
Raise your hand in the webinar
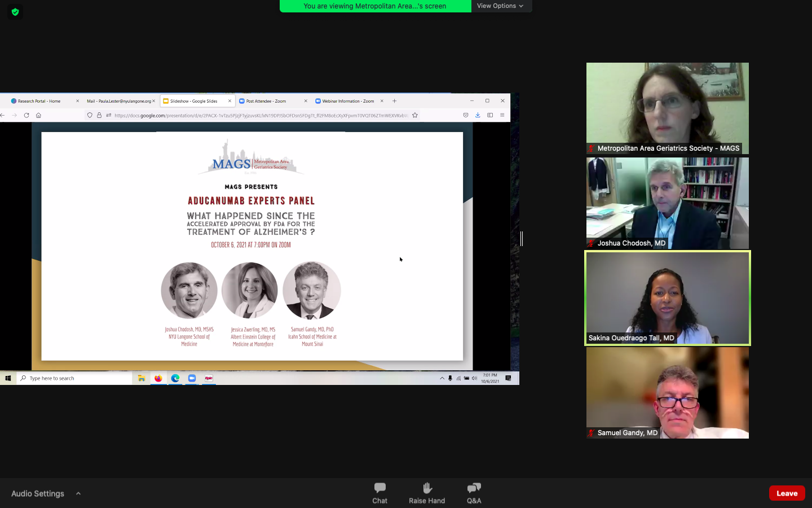pyautogui.click(x=427, y=493)
